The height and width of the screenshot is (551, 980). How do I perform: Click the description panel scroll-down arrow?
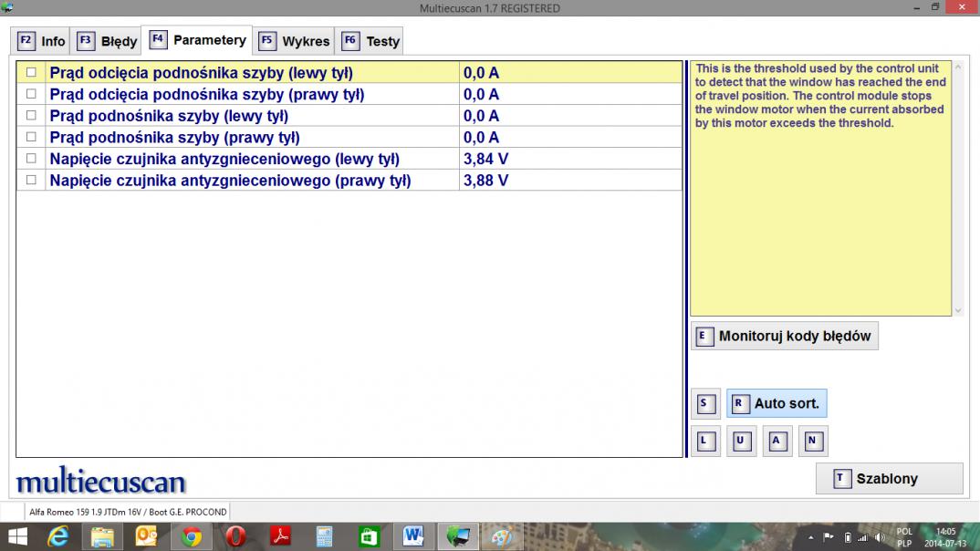(958, 310)
